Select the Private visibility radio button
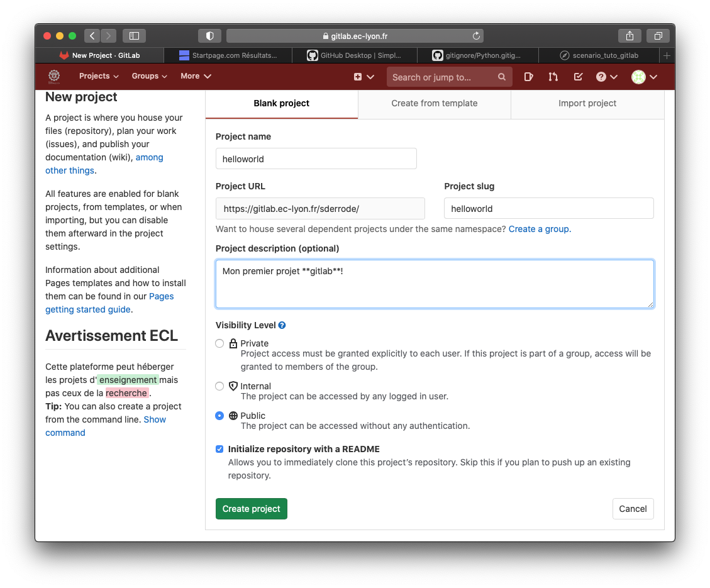 [219, 343]
